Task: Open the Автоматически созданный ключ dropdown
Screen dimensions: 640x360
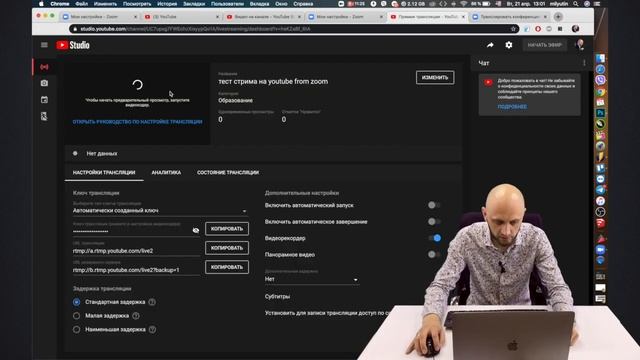Action: 160,211
